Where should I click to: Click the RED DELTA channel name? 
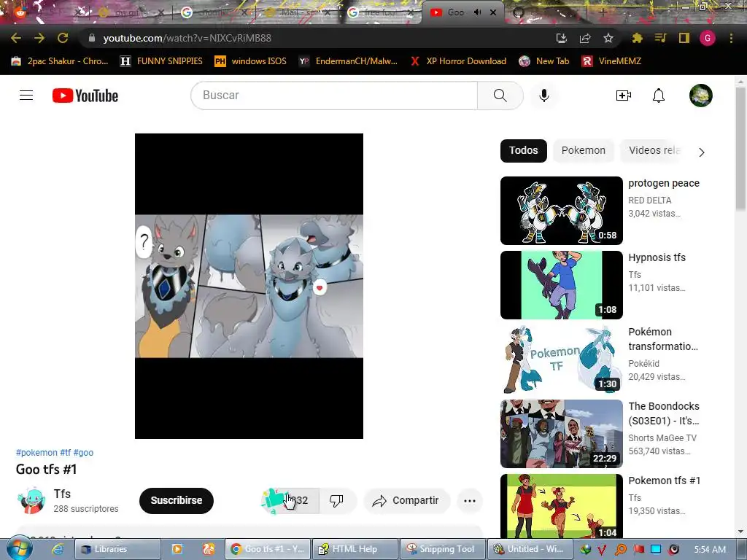pos(650,201)
